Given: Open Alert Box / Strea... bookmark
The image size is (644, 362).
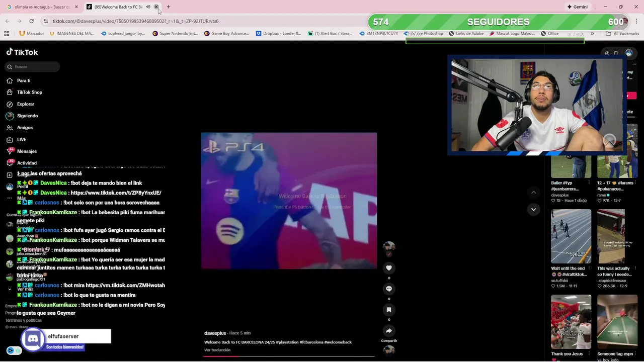Looking at the screenshot, I should click(330, 34).
